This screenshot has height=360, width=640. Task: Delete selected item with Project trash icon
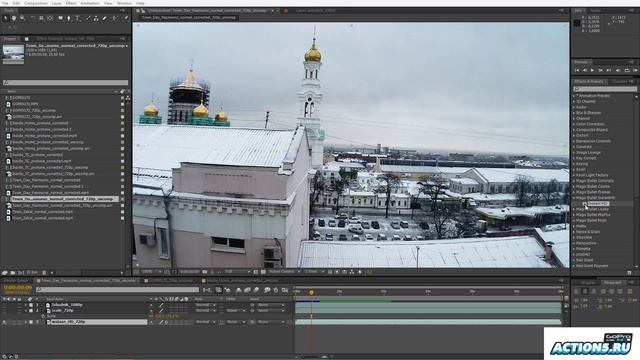pyautogui.click(x=44, y=272)
